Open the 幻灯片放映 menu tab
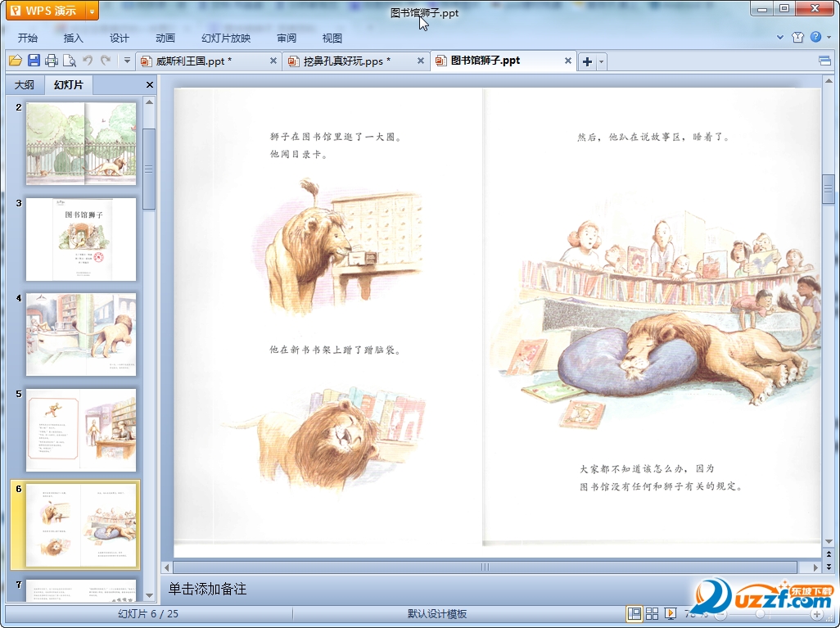The width and height of the screenshot is (840, 628). pyautogui.click(x=226, y=38)
